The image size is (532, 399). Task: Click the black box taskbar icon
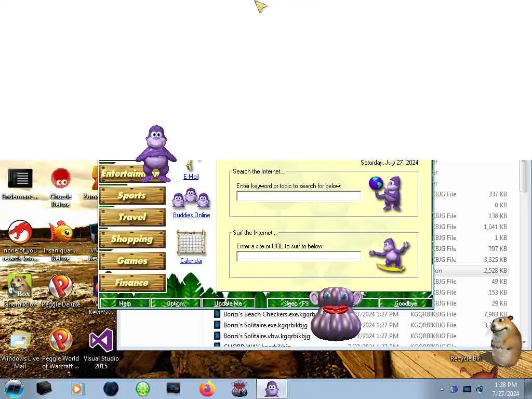pyautogui.click(x=44, y=389)
